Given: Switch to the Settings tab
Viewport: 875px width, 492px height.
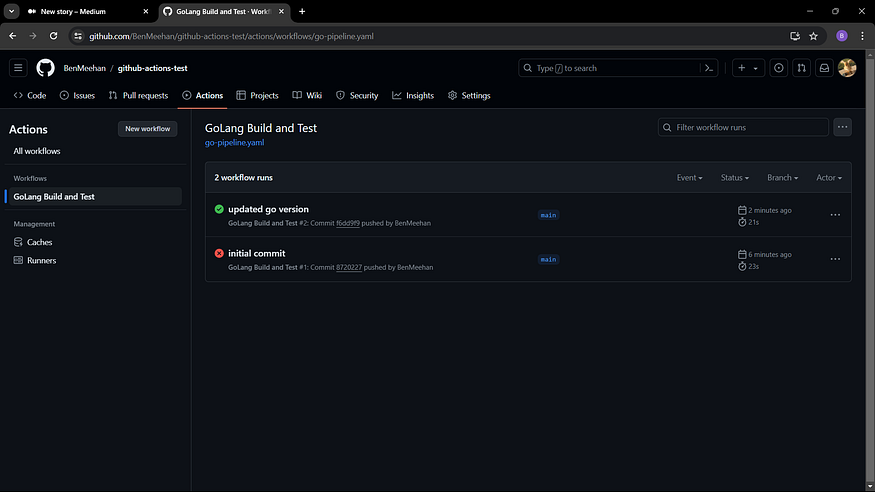Looking at the screenshot, I should (469, 95).
